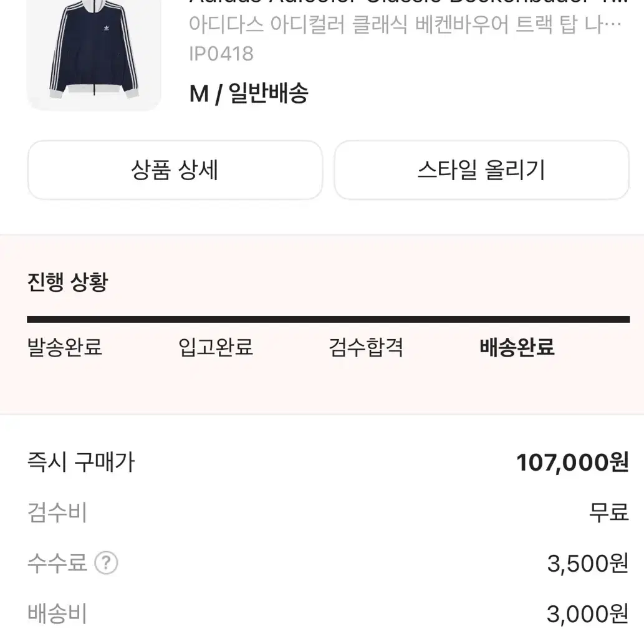The width and height of the screenshot is (644, 644).
Task: Click the style code IP0418
Action: point(219,54)
